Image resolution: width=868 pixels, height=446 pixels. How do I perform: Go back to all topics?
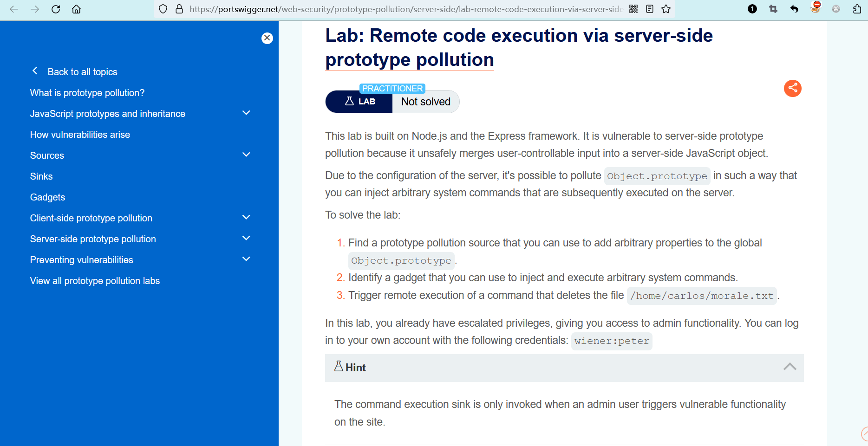coord(82,72)
